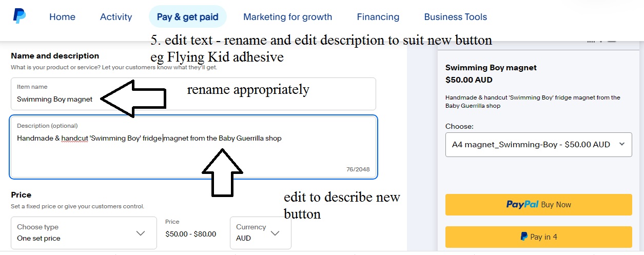Click into the Item name field
The image size is (644, 255).
[x=193, y=94]
